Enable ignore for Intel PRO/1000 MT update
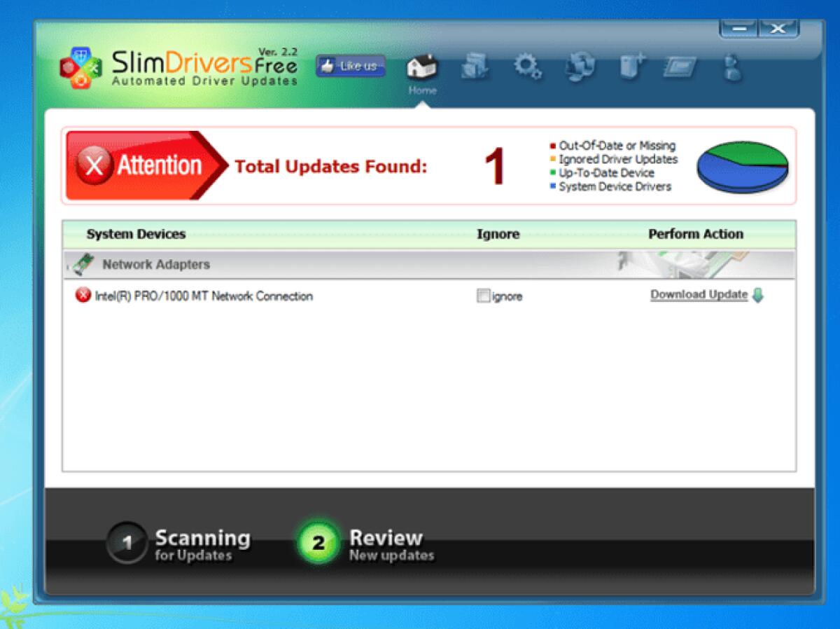Image resolution: width=840 pixels, height=629 pixels. click(483, 296)
